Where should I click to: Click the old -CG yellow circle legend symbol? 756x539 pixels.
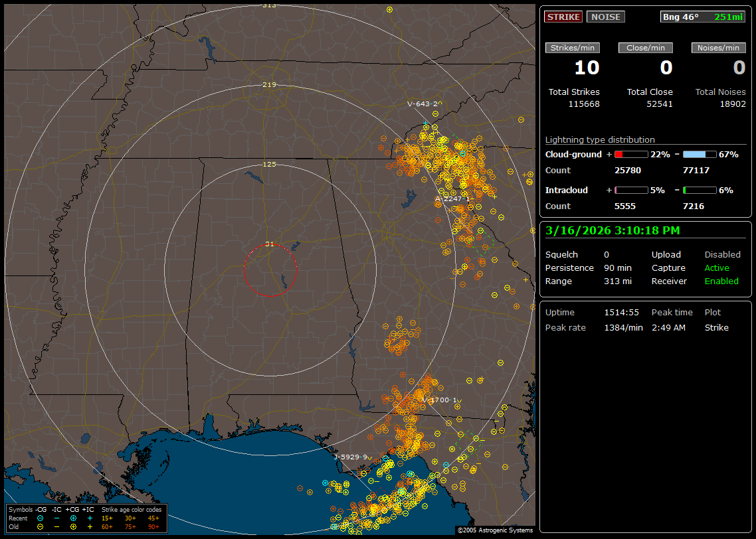pyautogui.click(x=41, y=526)
